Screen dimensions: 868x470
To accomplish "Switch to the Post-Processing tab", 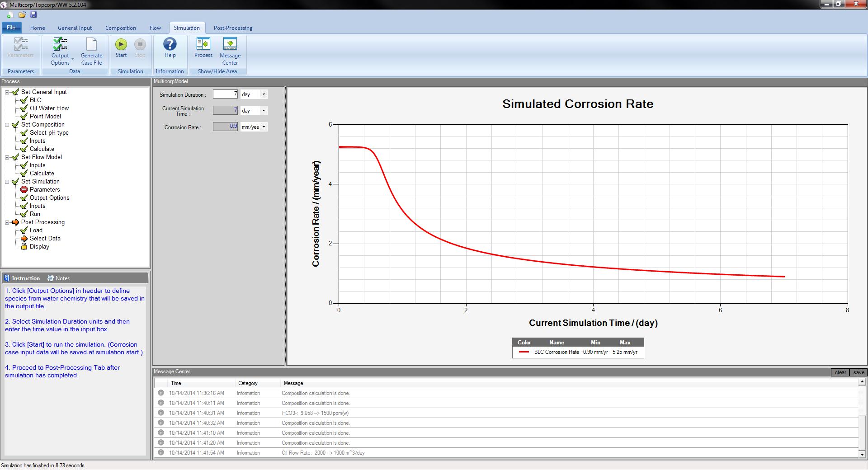I will (x=232, y=28).
